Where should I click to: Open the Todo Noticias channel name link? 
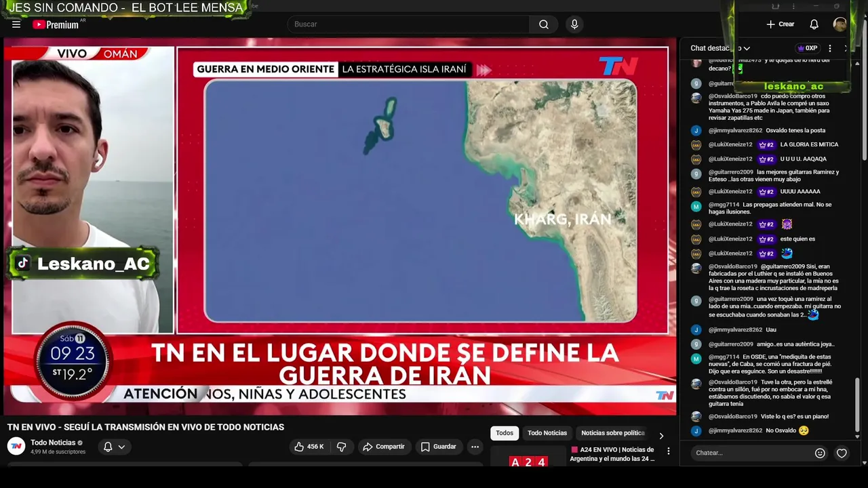pos(53,443)
